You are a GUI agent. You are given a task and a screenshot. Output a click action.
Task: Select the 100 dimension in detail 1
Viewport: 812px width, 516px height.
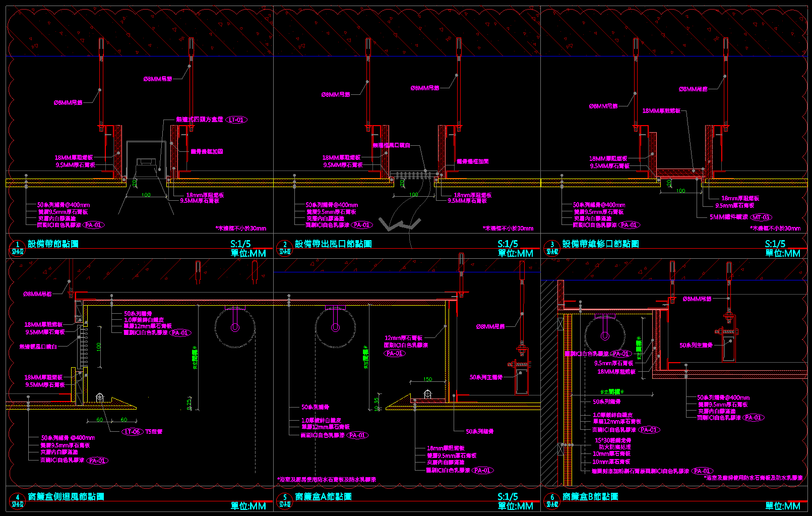tap(146, 195)
